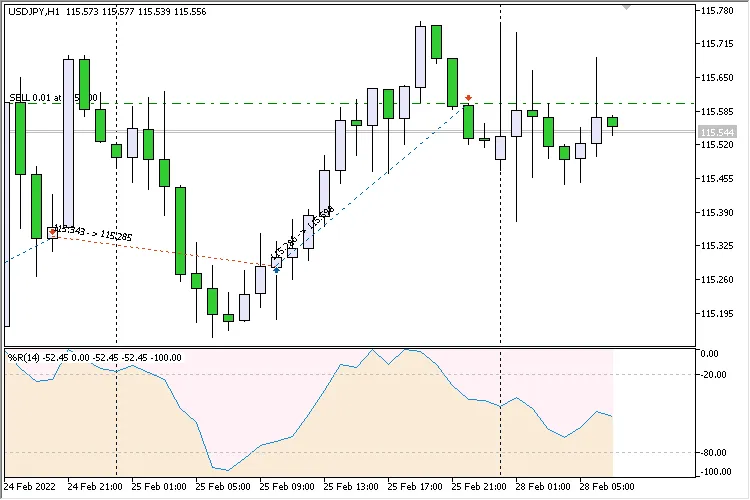Viewport: 750px width, 500px height.
Task: Select the vertical period separator before 28 Feb 01:00
Action: 500,250
